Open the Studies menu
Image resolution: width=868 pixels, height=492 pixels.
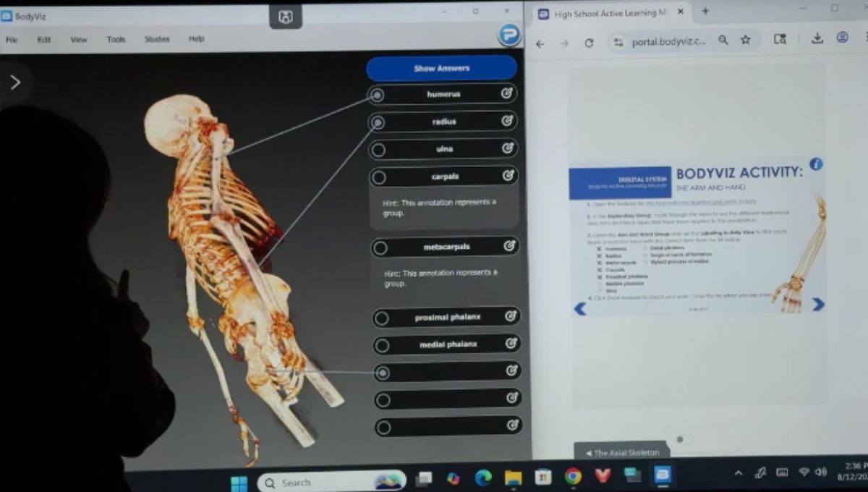(156, 40)
